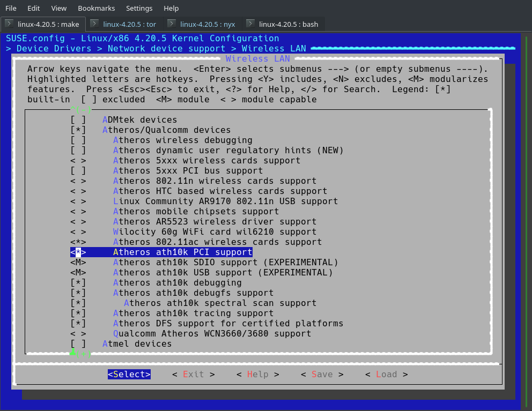Toggle Atheros ath10k debugging checkbox
Image resolution: width=532 pixels, height=411 pixels.
[x=78, y=283]
